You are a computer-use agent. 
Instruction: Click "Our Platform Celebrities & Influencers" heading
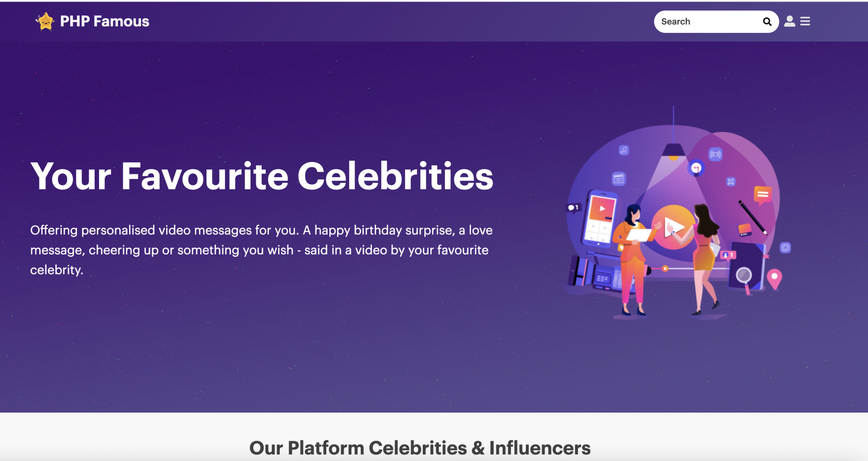coord(420,448)
